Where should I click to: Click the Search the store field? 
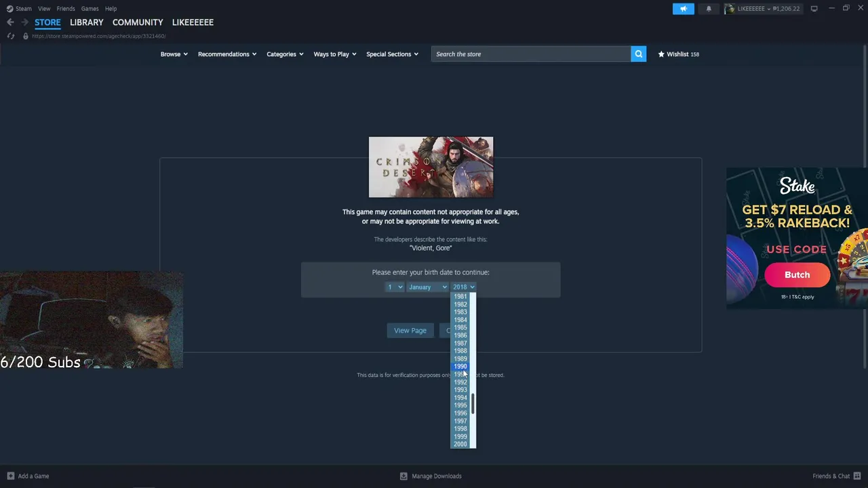(531, 54)
